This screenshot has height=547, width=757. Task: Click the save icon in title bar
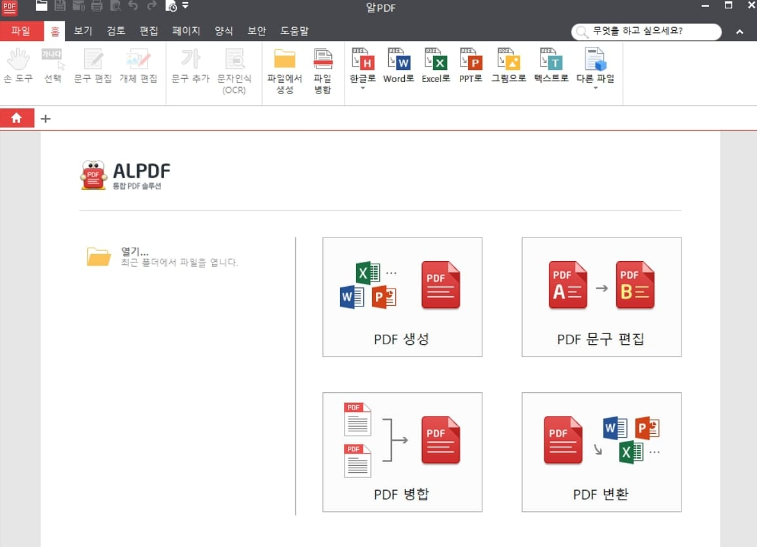[x=60, y=6]
